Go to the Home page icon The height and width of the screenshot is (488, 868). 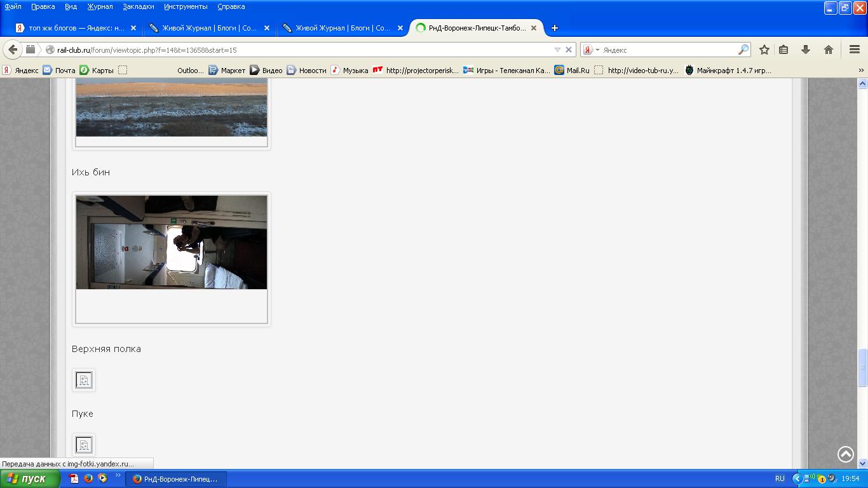829,50
